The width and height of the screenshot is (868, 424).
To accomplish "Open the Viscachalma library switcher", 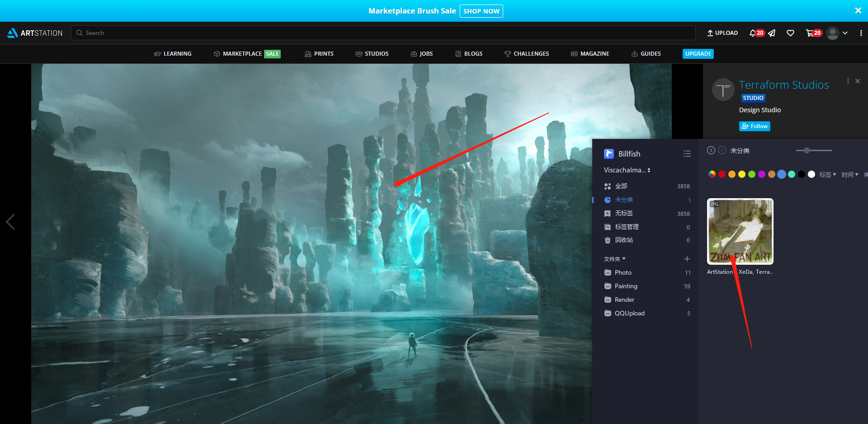I will 627,170.
